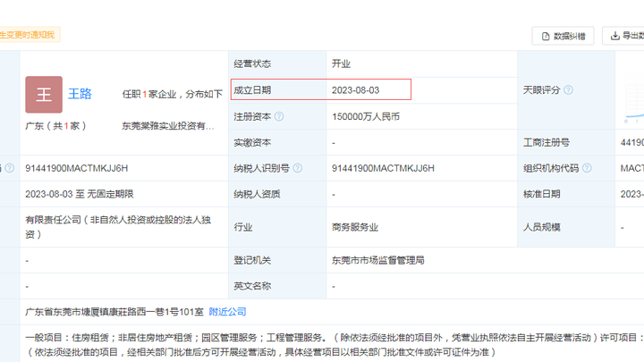Click 任职1家企业，分布如下 text

click(x=173, y=95)
